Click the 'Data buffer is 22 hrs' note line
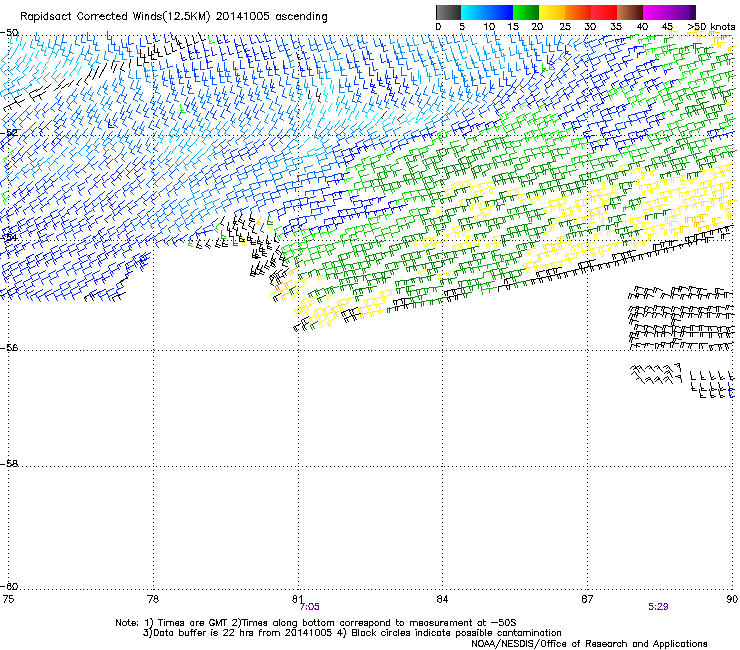Viewport: 740px width, 650px height. [352, 633]
